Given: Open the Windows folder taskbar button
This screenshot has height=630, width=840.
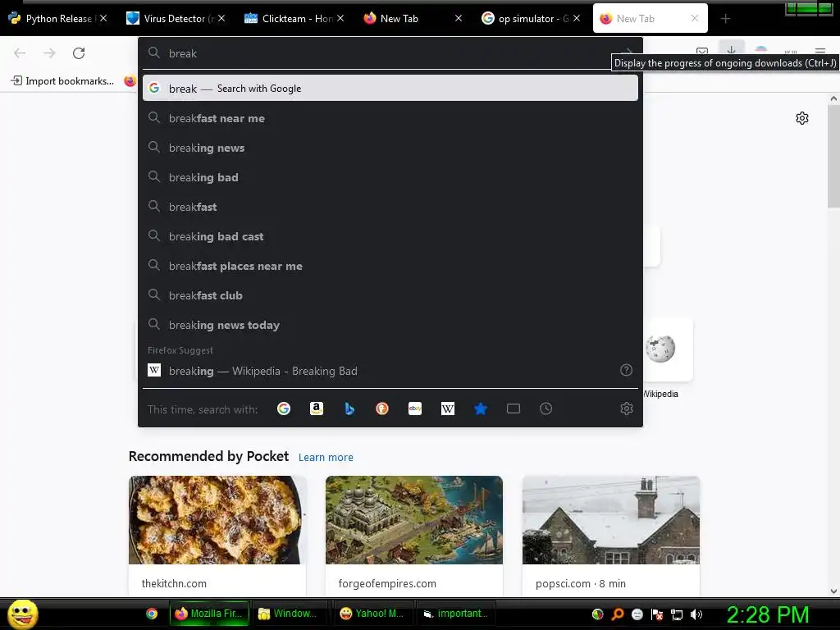Looking at the screenshot, I should (x=288, y=614).
